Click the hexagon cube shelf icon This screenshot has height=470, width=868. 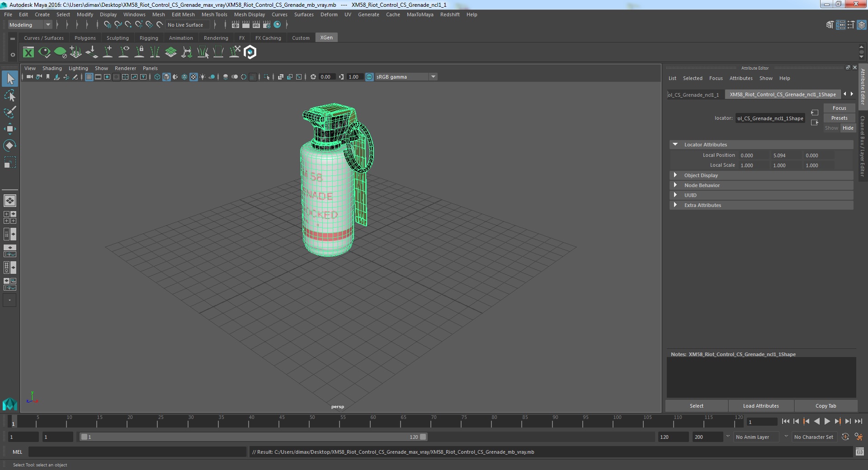point(250,52)
